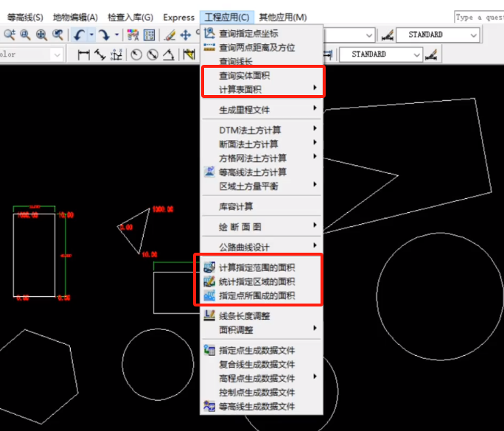Select the Move four-arrow tool
504x431 pixels.
click(186, 35)
